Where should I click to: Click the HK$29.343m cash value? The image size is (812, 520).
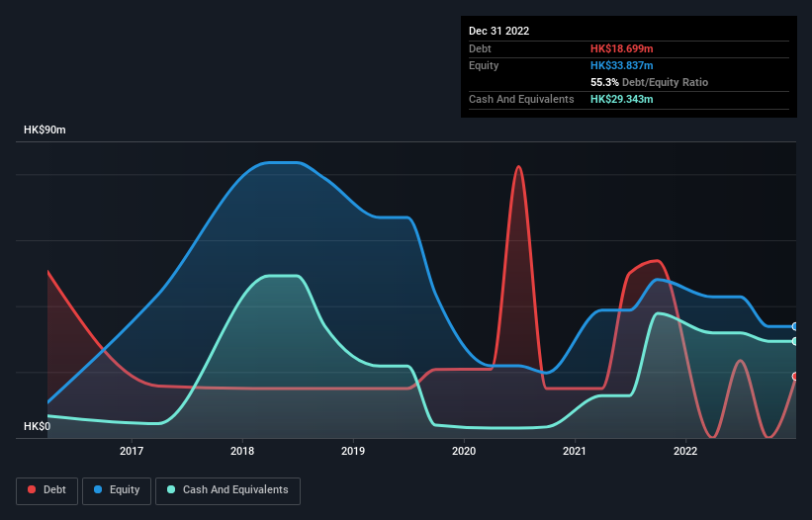621,99
